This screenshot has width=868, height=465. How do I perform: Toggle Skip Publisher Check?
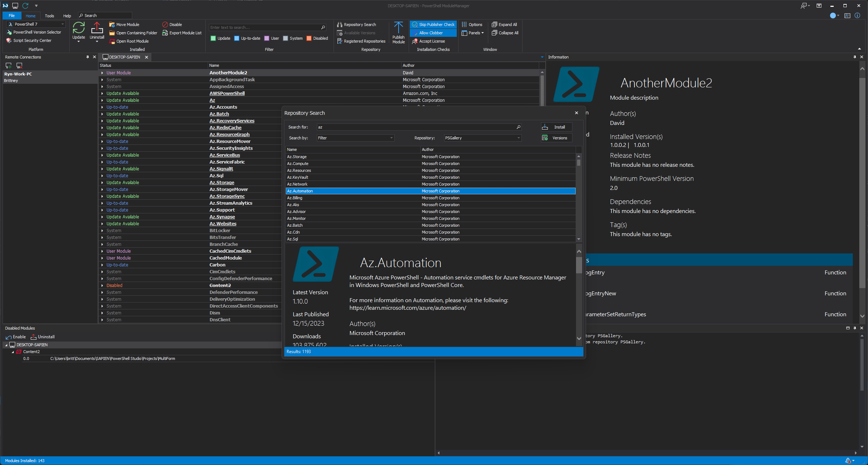pos(433,25)
